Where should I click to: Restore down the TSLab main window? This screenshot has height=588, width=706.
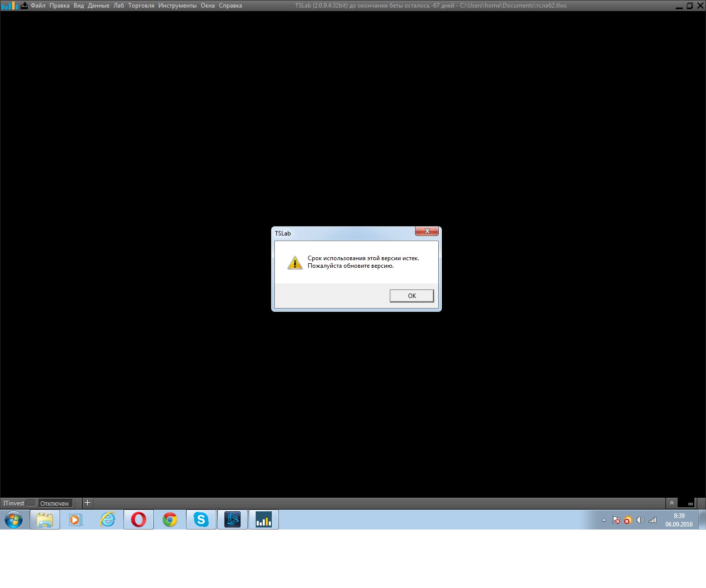690,6
